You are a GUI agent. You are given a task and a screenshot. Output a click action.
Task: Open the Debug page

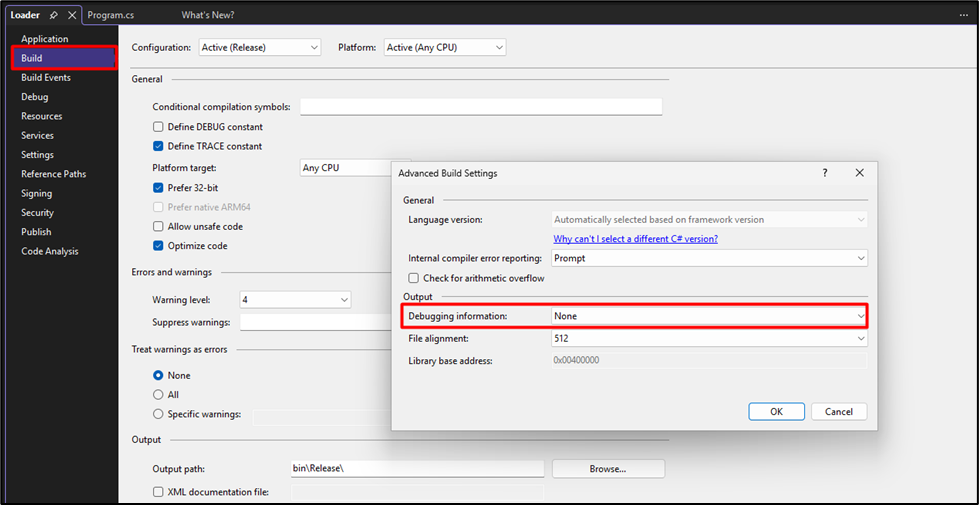[34, 97]
